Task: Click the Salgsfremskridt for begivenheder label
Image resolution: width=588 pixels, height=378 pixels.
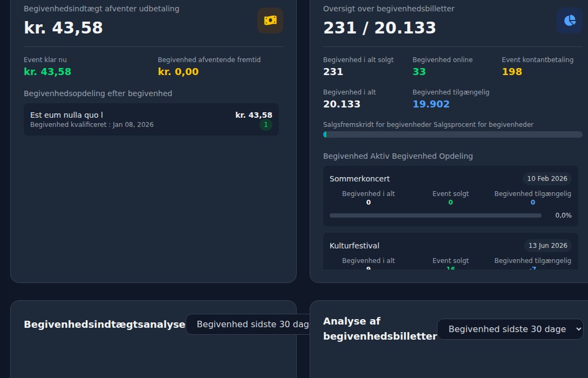Action: (378, 125)
